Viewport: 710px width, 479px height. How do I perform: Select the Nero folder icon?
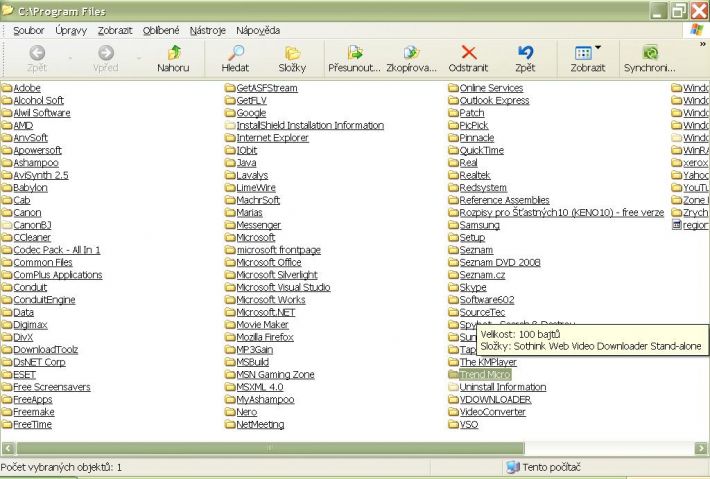[230, 412]
